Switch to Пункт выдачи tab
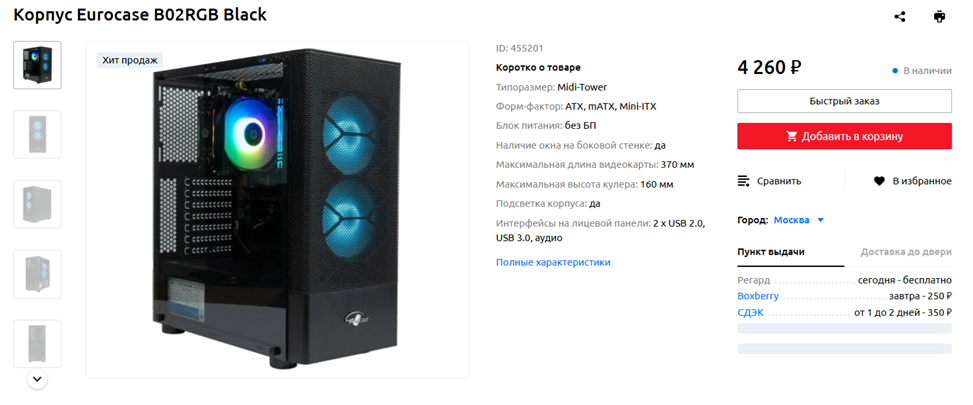 point(771,252)
